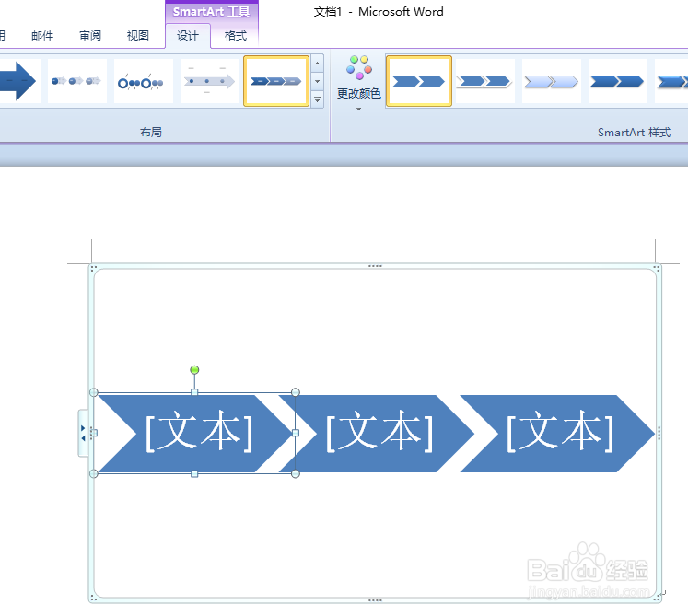
Task: Expand the full layouts gallery
Action: point(317,99)
